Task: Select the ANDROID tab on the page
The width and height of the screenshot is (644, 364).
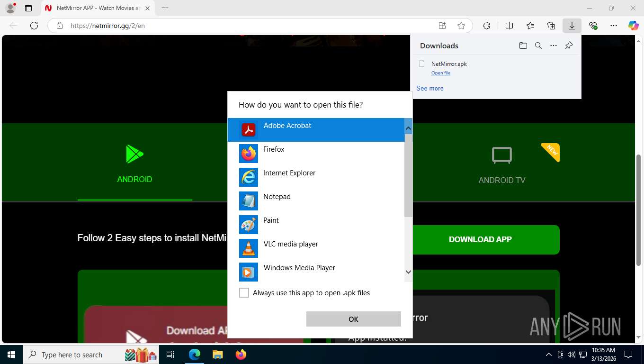Action: (x=134, y=164)
